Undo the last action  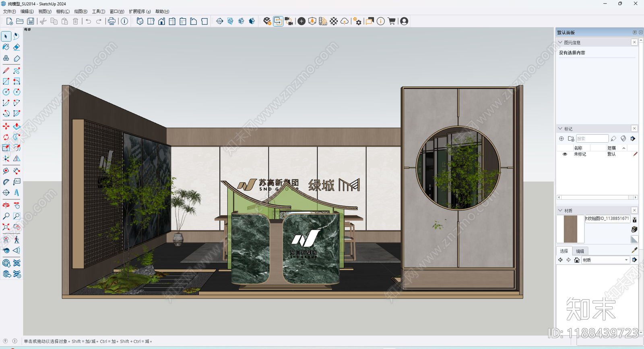pyautogui.click(x=88, y=21)
